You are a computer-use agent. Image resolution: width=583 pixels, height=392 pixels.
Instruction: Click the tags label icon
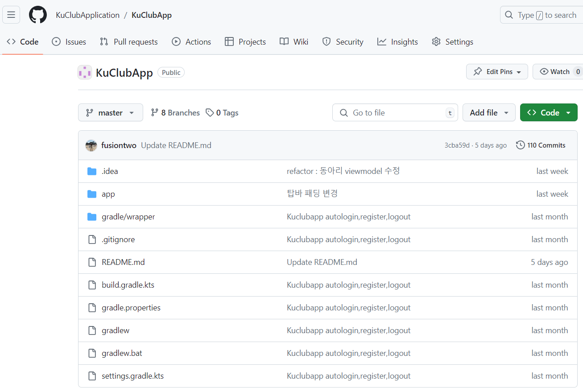click(x=210, y=113)
